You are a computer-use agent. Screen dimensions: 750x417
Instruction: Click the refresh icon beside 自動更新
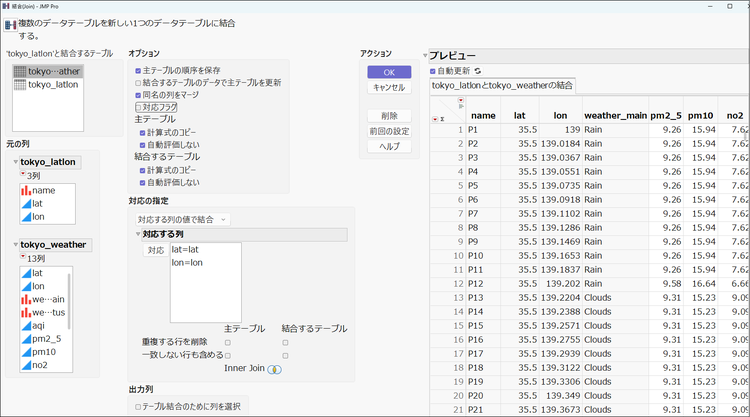477,71
